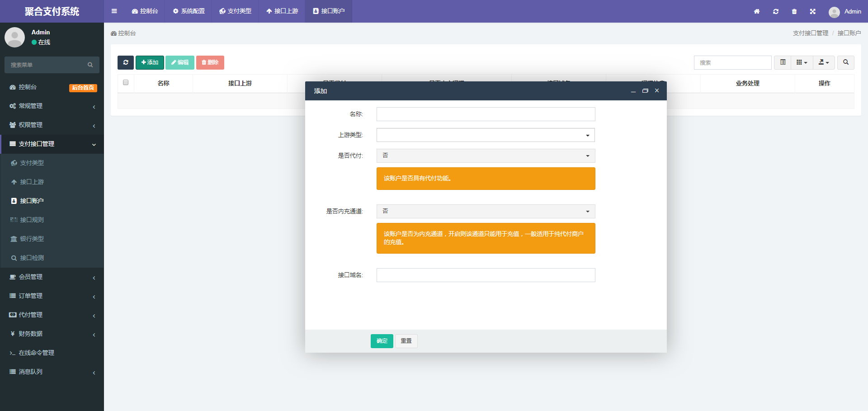Click the 确定 confirm button

pos(382,341)
